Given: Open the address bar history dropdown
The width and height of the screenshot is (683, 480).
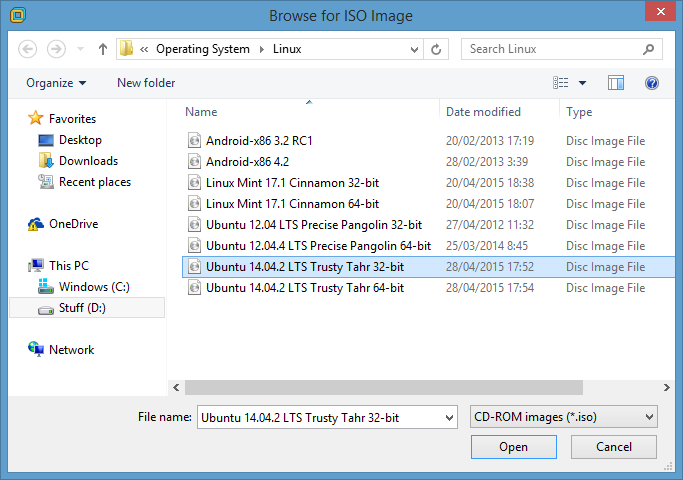Looking at the screenshot, I should click(414, 50).
